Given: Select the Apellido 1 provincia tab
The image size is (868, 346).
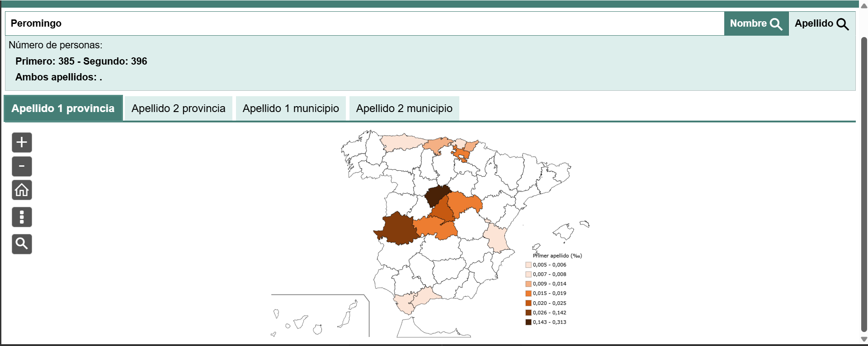Looking at the screenshot, I should [63, 108].
